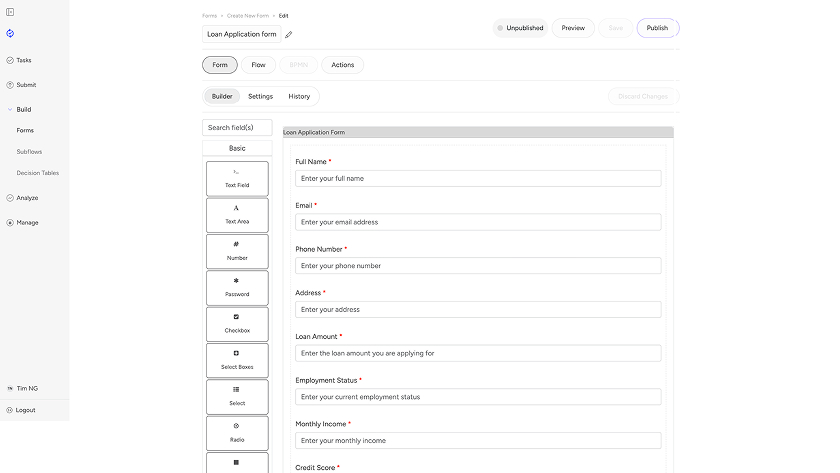840x473 pixels.
Task: Pick the Radio component
Action: coord(237,433)
